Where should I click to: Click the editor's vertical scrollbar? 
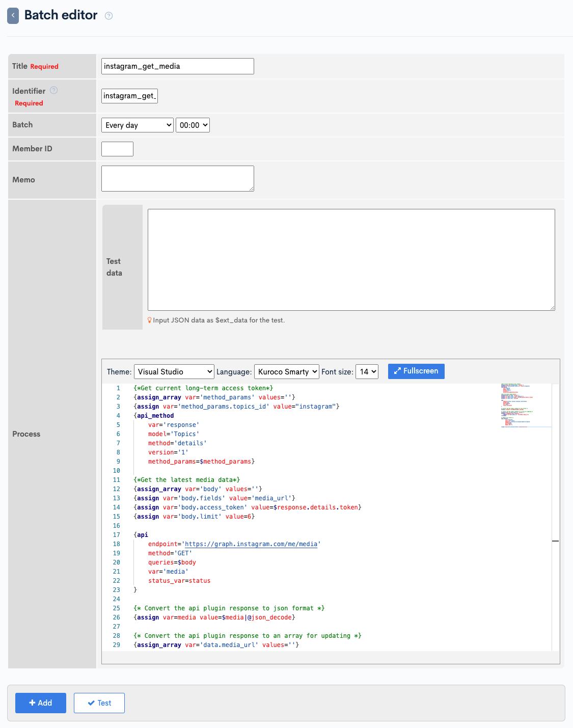click(x=555, y=540)
